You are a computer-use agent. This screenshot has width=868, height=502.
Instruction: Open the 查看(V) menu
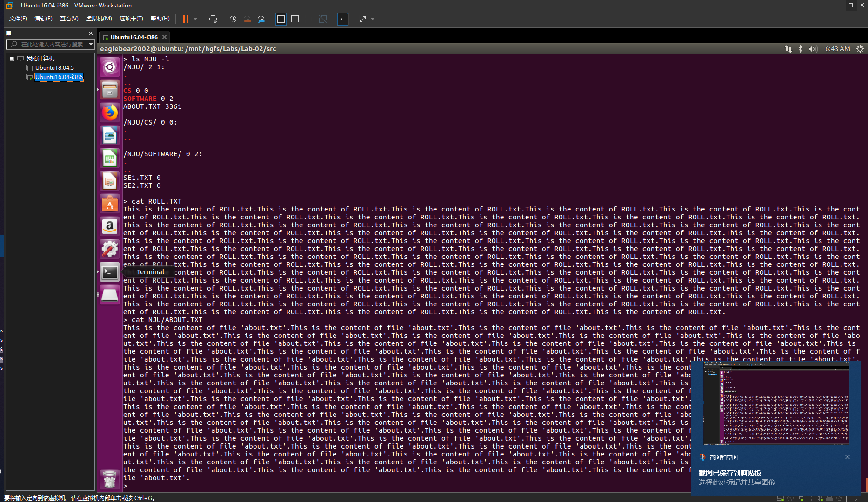(69, 19)
